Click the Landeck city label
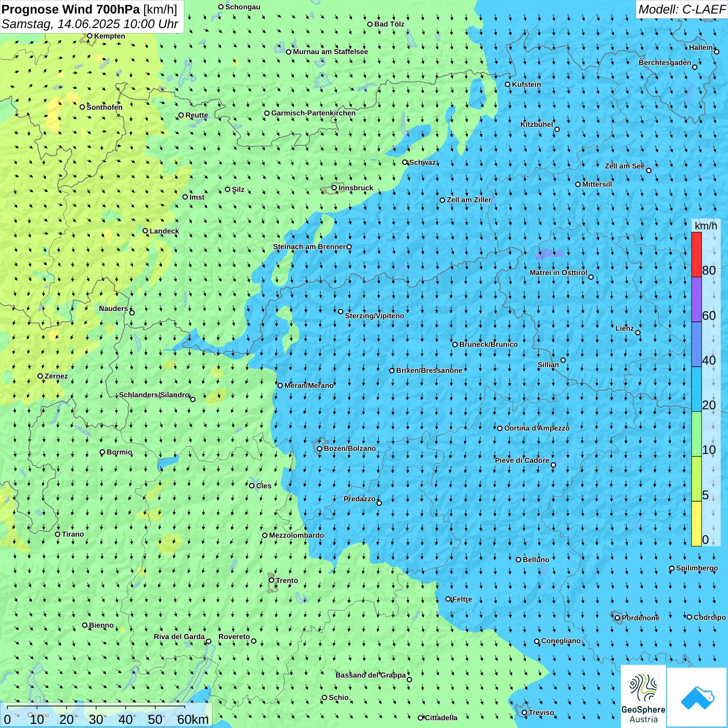The width and height of the screenshot is (728, 728). [164, 231]
